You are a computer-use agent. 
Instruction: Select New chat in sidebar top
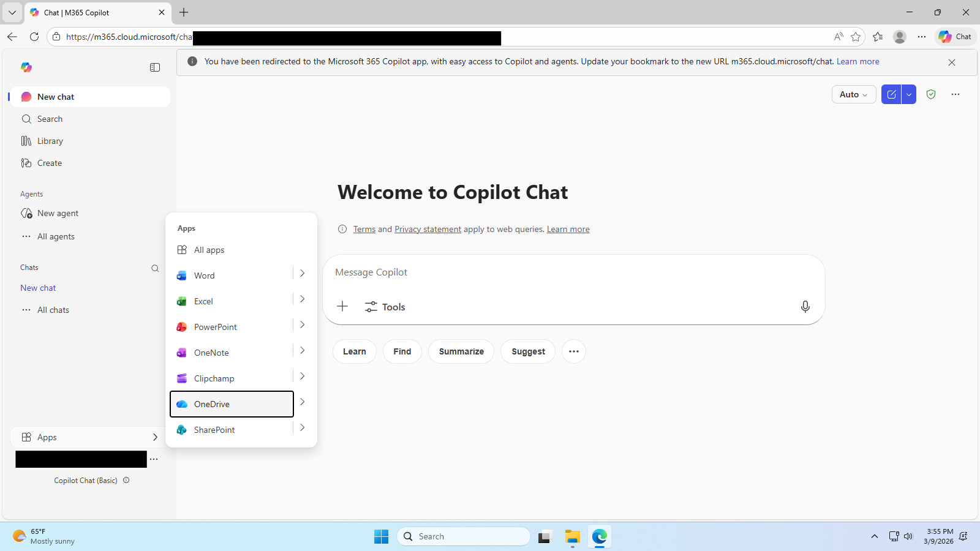point(90,97)
